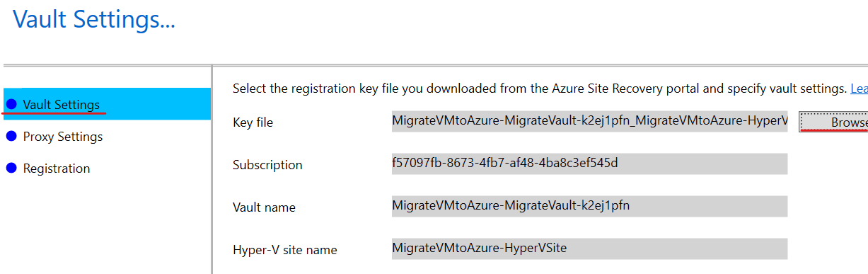Click the Key file path field
Screen dimensions: 868x274
tap(589, 121)
